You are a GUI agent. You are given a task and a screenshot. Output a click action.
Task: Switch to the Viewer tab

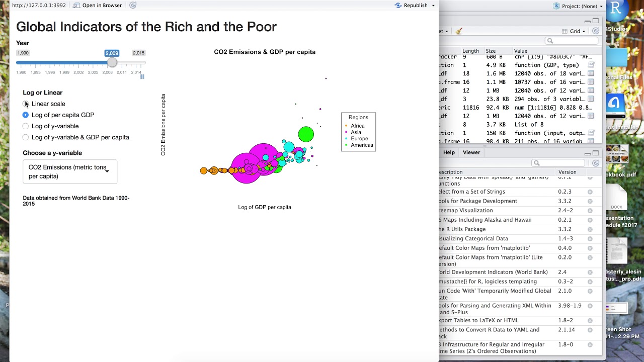[471, 152]
